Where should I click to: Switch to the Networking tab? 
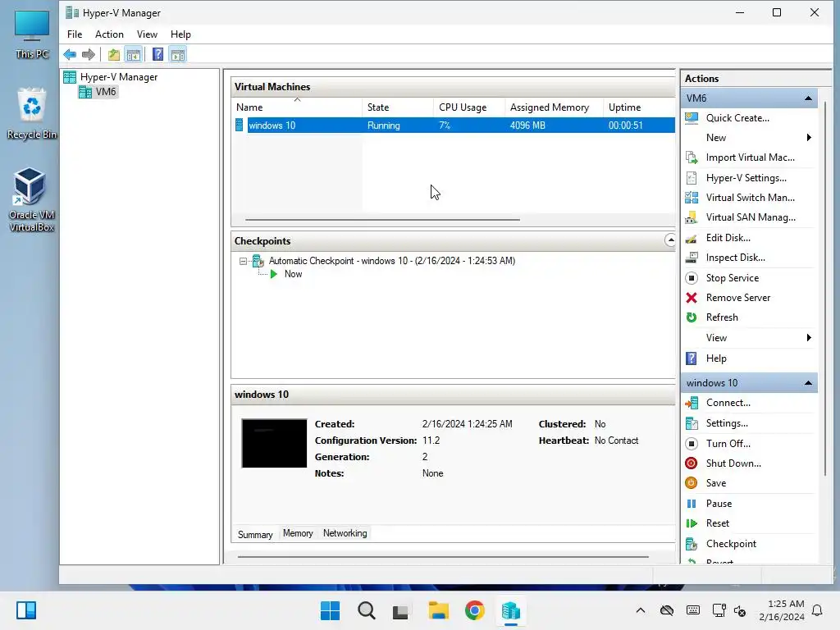click(345, 533)
